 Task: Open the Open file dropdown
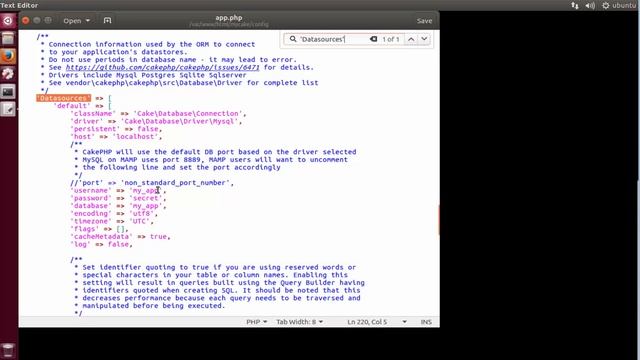76,20
